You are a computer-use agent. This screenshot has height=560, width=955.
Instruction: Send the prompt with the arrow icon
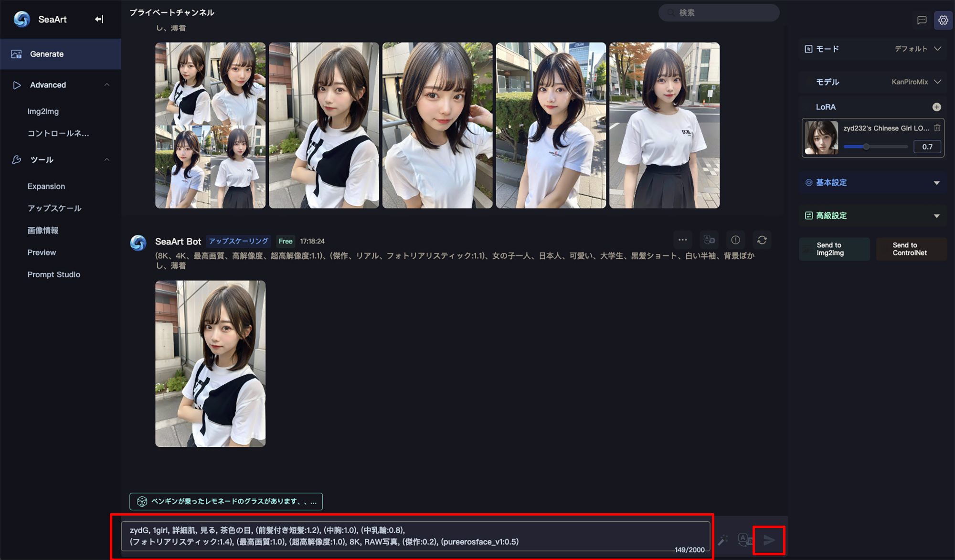[769, 540]
